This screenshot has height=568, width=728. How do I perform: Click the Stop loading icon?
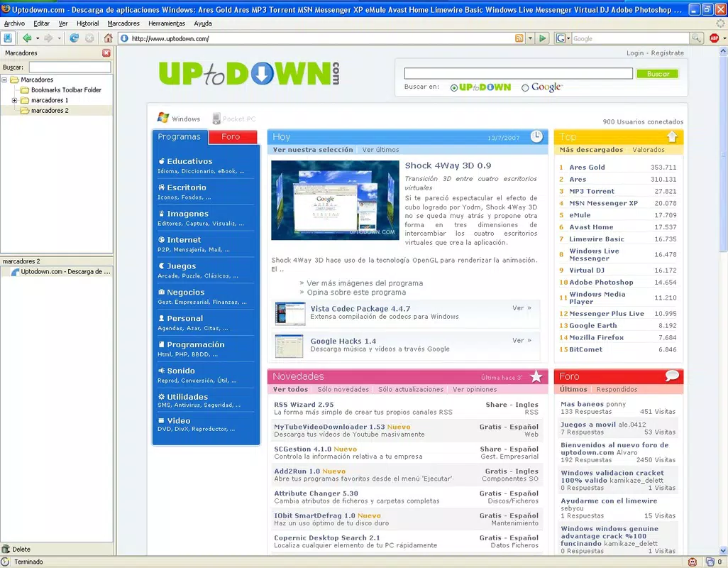[x=89, y=38]
